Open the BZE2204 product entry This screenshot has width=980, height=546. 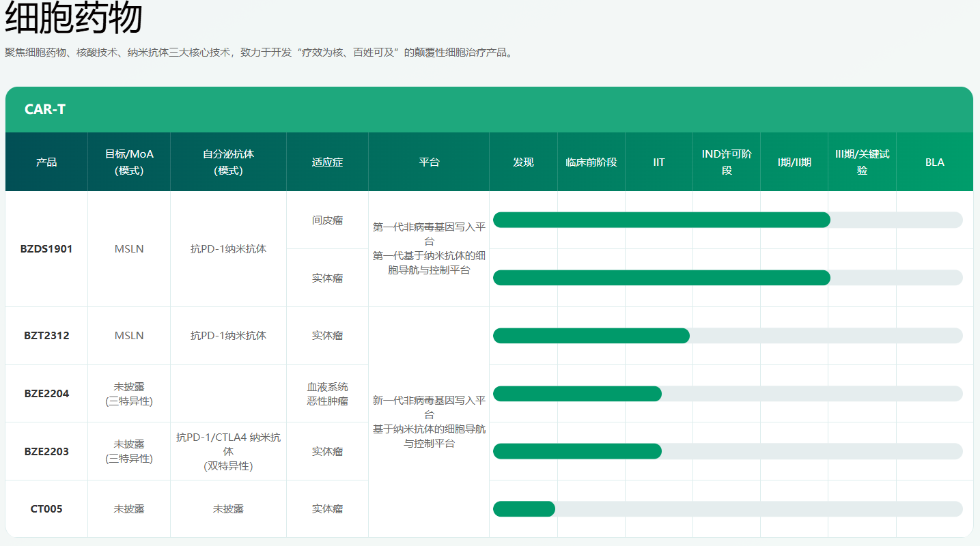[46, 394]
